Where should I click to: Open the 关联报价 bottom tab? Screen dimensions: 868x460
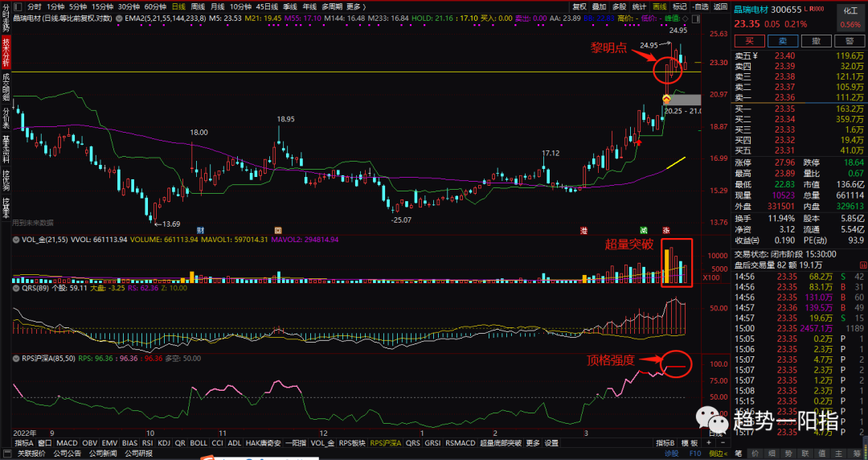pos(31,454)
